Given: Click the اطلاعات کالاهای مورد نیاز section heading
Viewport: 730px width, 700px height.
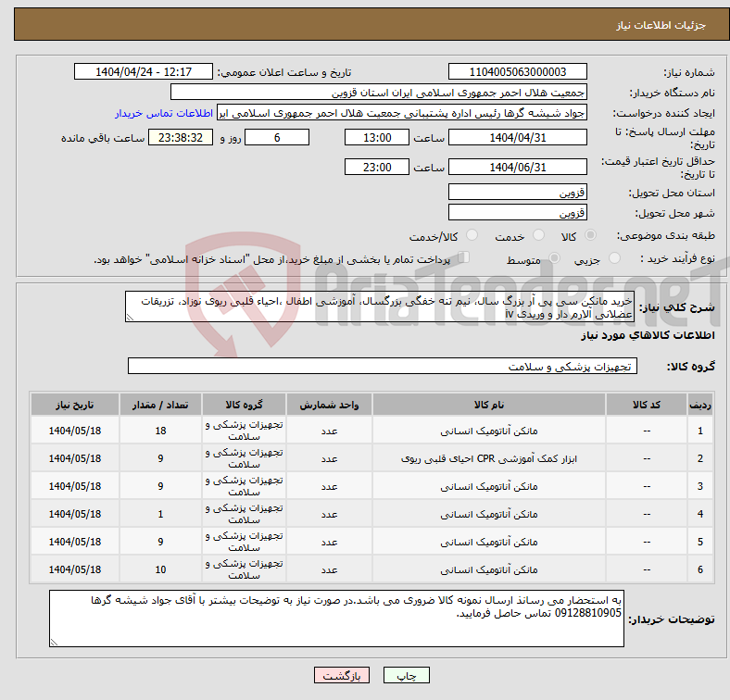Looking at the screenshot, I should [x=648, y=335].
